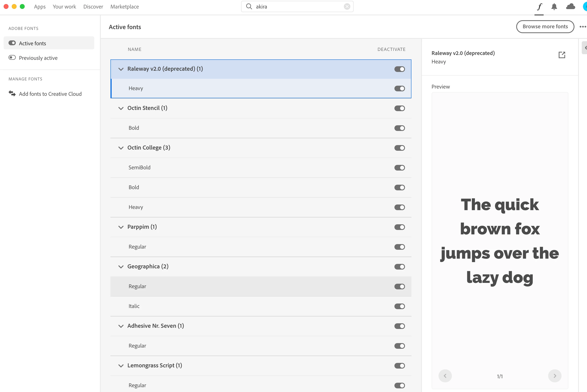Go to previous preview page arrow
Screen dimensions: 587x392
[445, 376]
